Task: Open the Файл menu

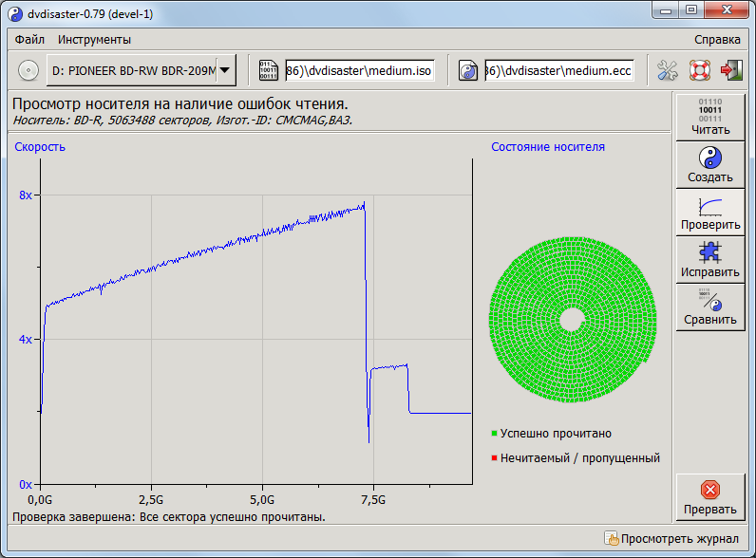Action: tap(29, 40)
